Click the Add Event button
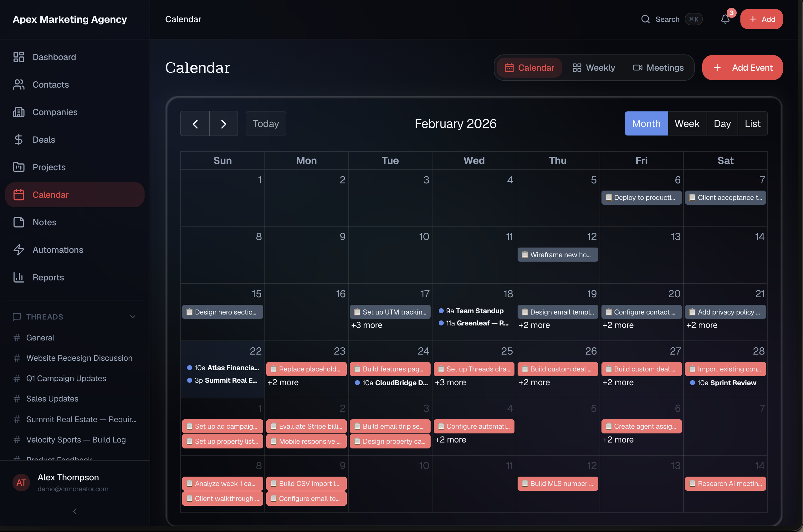 click(x=742, y=68)
